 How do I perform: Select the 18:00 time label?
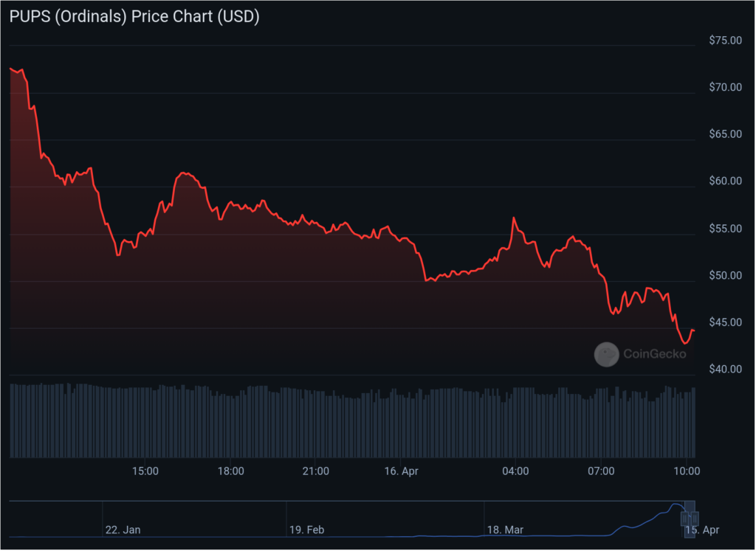230,471
